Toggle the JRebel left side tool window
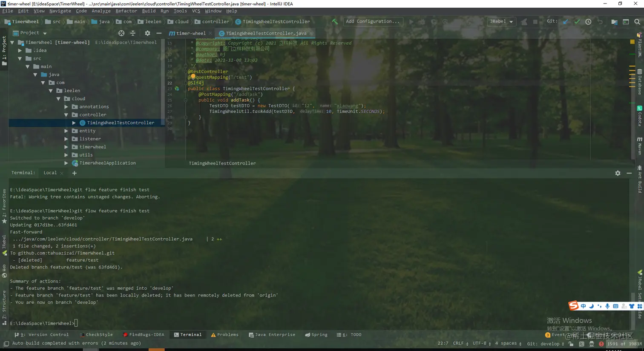Image resolution: width=644 pixels, height=351 pixels. pyautogui.click(x=4, y=245)
